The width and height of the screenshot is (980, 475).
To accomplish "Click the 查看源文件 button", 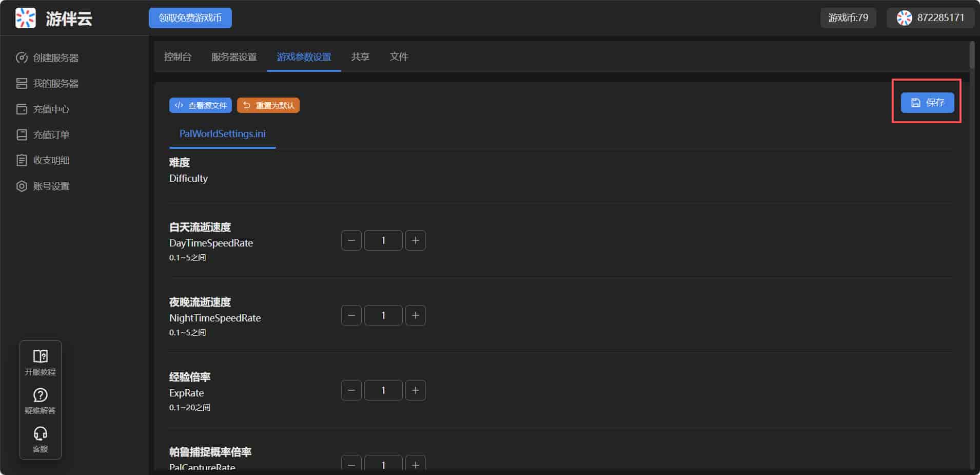I will [200, 106].
